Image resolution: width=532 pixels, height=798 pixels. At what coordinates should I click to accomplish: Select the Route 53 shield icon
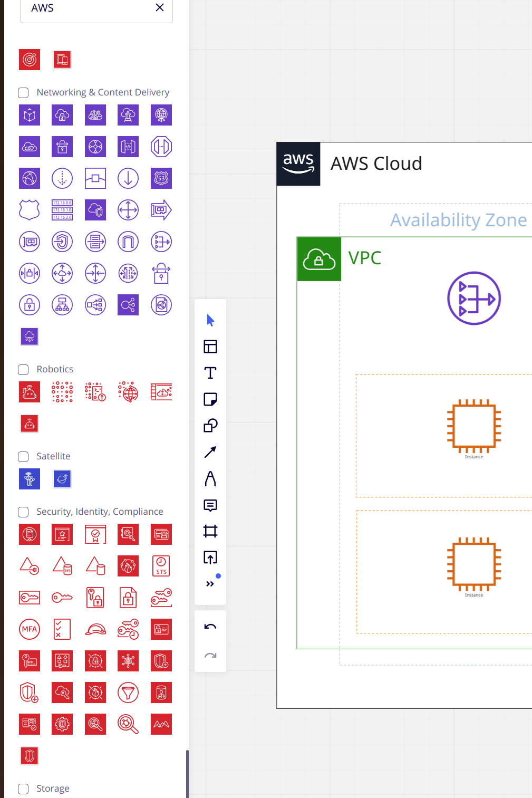(161, 178)
